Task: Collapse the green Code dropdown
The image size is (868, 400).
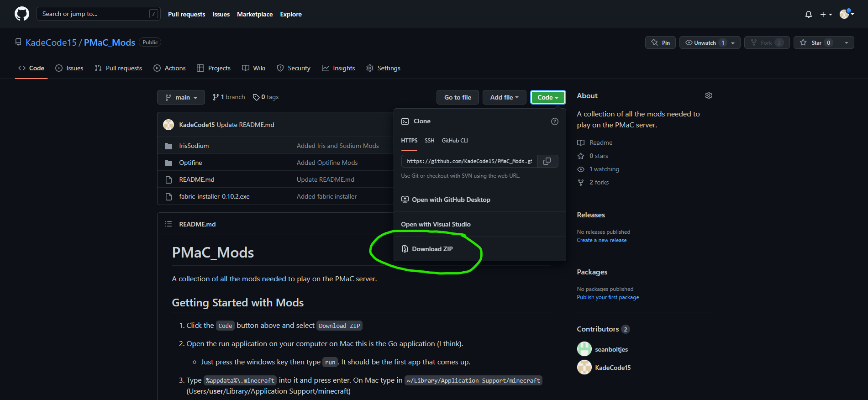Action: pyautogui.click(x=548, y=97)
